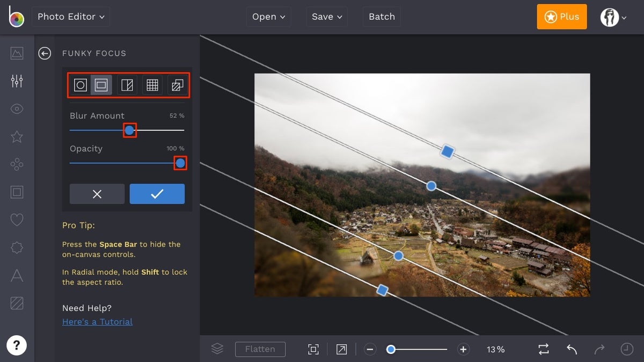
Task: Apply Funky Focus with the checkmark button
Action: click(x=157, y=194)
